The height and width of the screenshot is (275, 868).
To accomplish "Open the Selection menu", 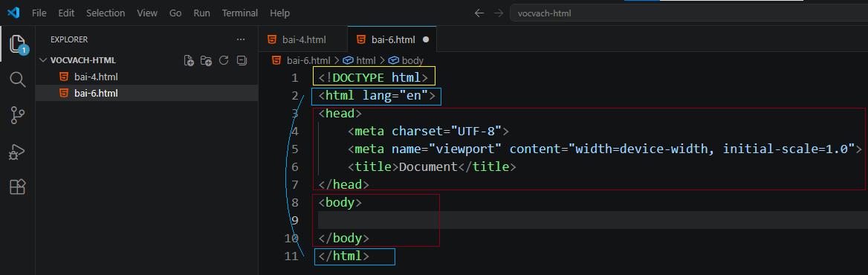I will point(106,13).
